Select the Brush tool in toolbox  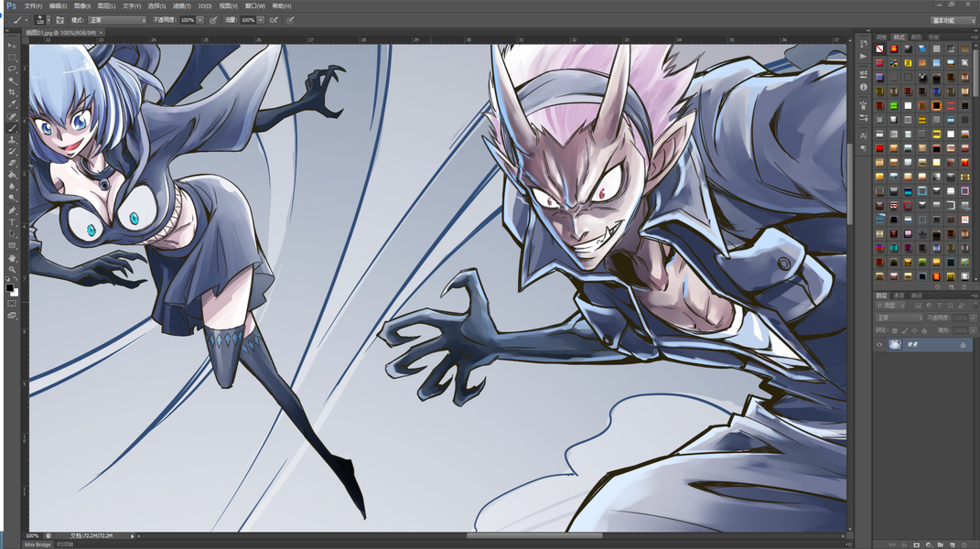[12, 128]
